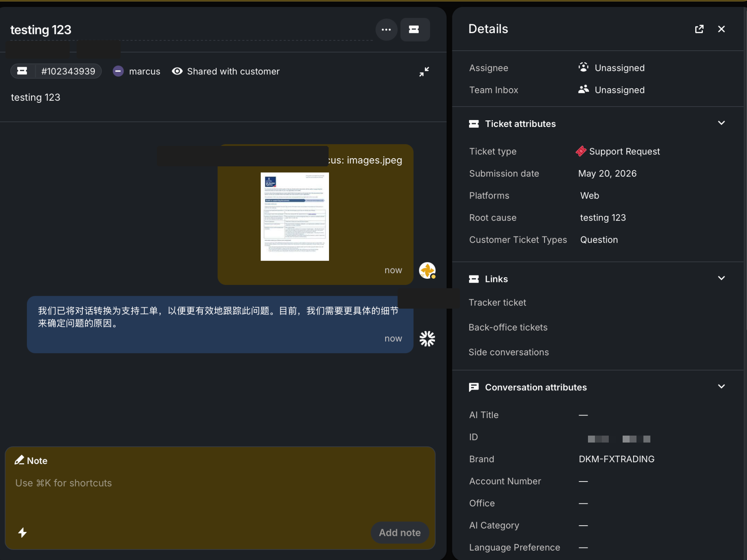Collapse the Links section
Screen dimensions: 747x560
coord(721,278)
